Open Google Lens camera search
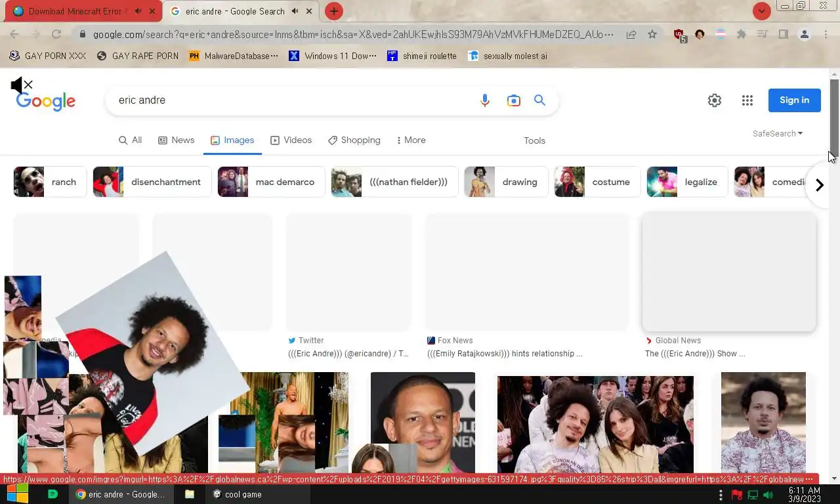This screenshot has width=840, height=504. [x=513, y=100]
